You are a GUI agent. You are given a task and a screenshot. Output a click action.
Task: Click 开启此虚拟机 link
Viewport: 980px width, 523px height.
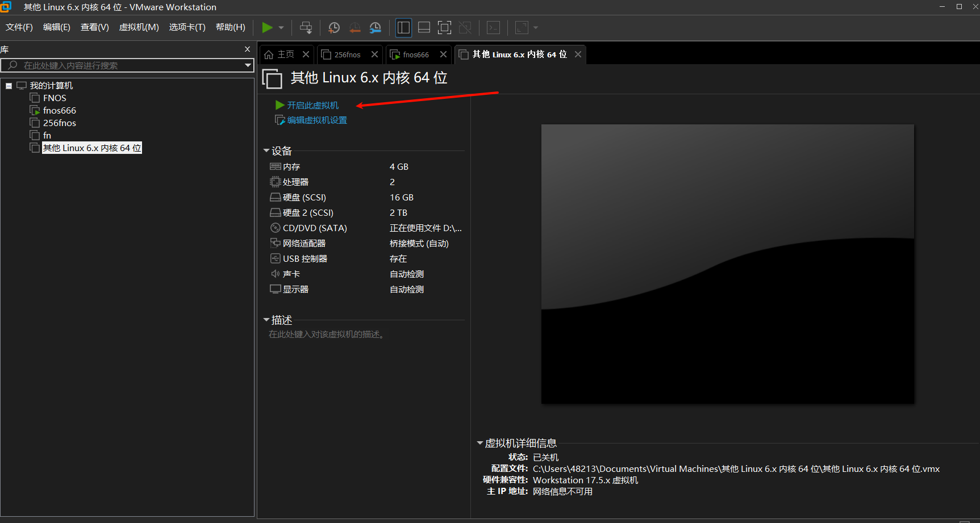click(312, 105)
